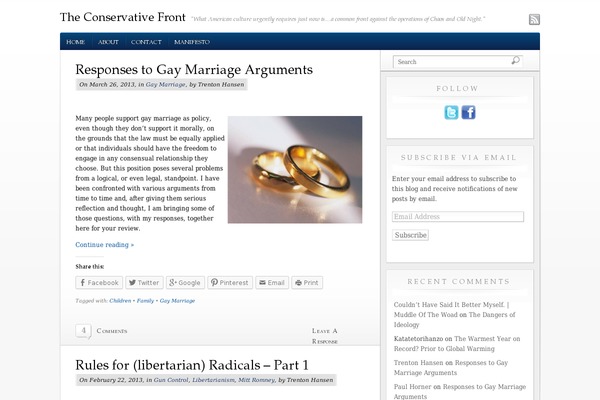
Task: Open The Warmest Year on Record comment link
Action: 457,344
